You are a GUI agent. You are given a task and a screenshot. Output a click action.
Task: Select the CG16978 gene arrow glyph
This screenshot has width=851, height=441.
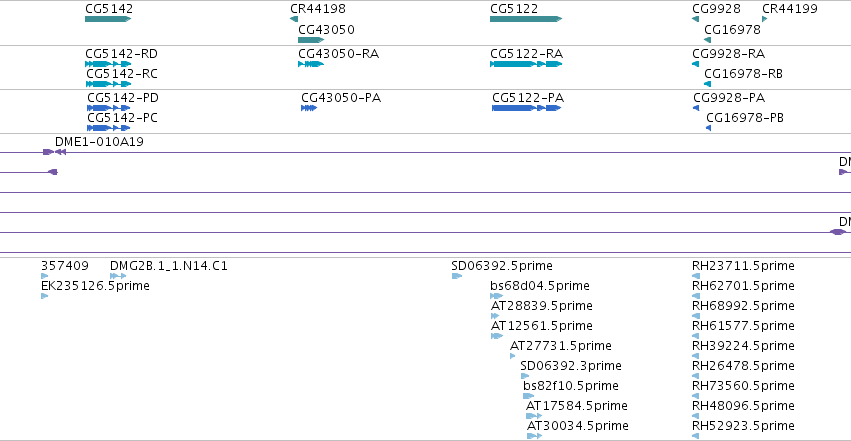(x=708, y=40)
